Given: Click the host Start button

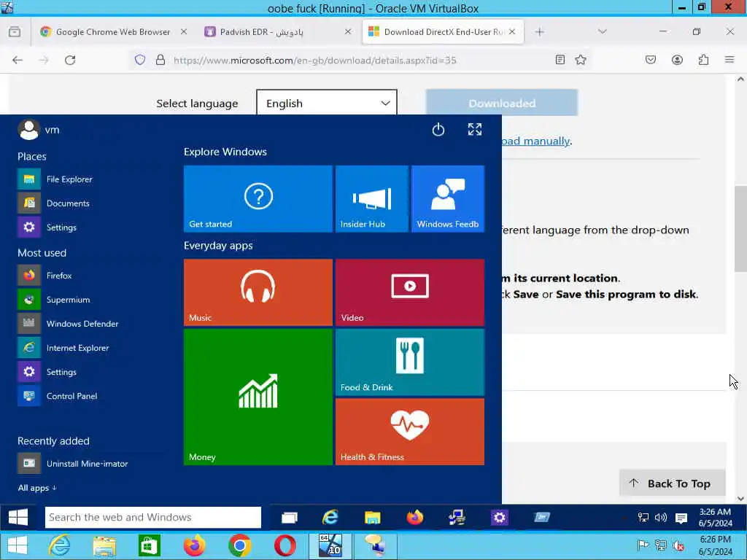Looking at the screenshot, I should click(x=18, y=545).
